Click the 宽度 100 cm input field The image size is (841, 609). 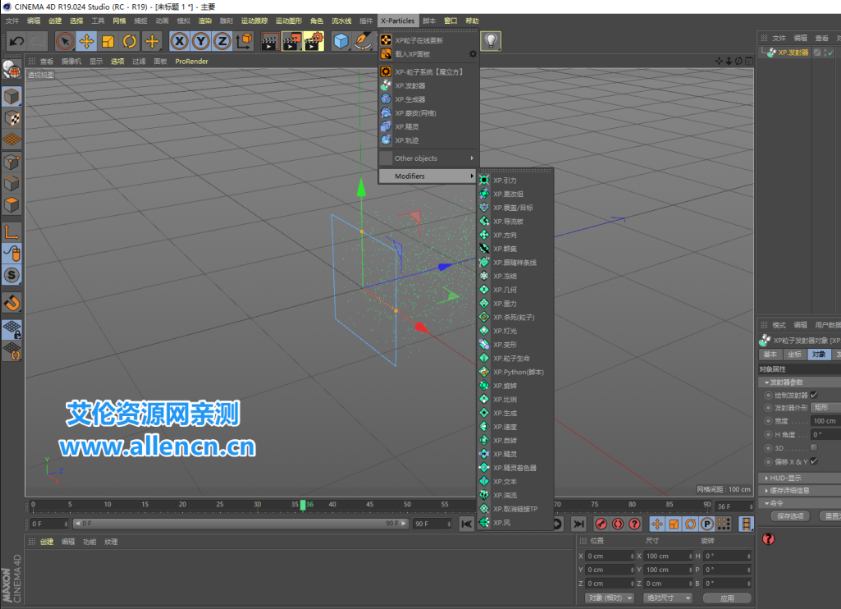point(825,421)
